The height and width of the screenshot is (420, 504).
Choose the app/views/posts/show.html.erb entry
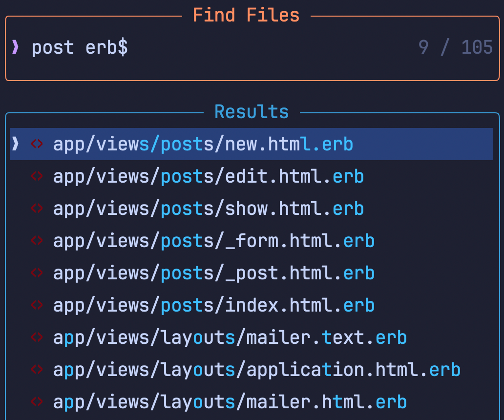(x=208, y=209)
